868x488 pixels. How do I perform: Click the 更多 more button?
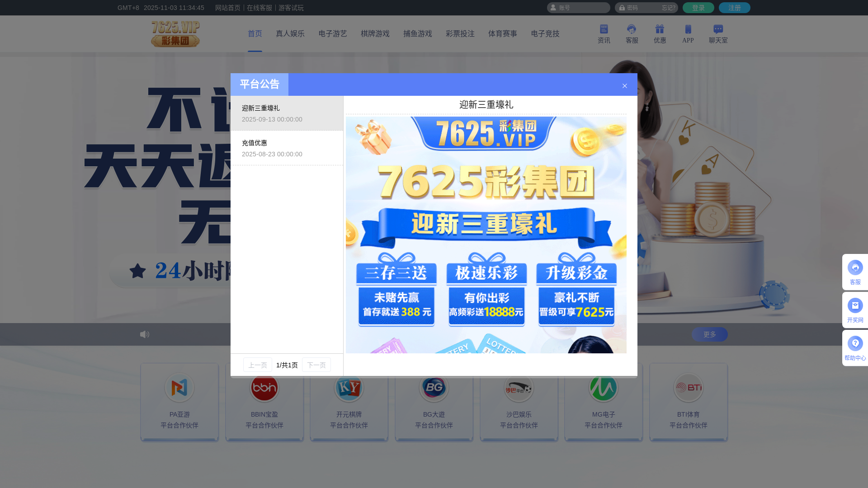[710, 334]
